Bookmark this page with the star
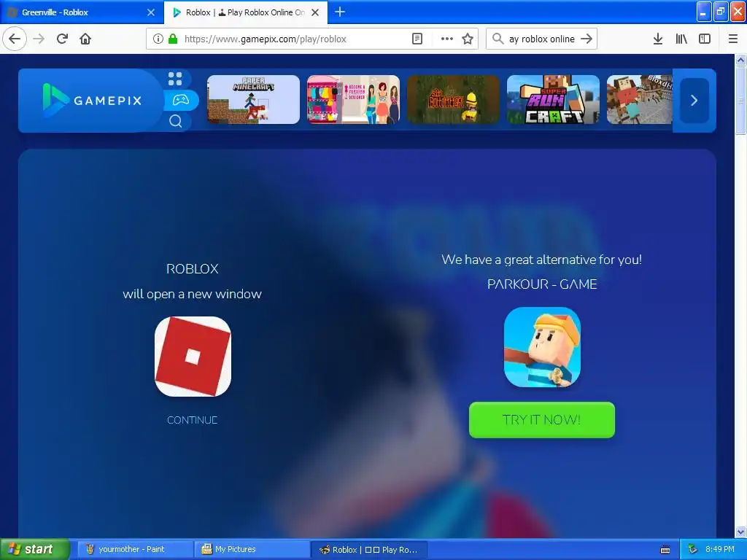Screen dimensions: 747x560 click(468, 39)
